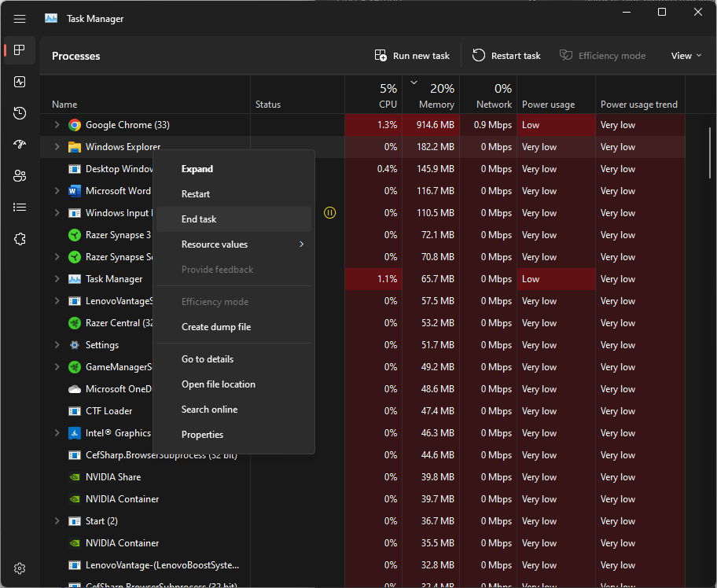Expand the Google Chrome process group
This screenshot has height=588, width=717.
tap(57, 125)
